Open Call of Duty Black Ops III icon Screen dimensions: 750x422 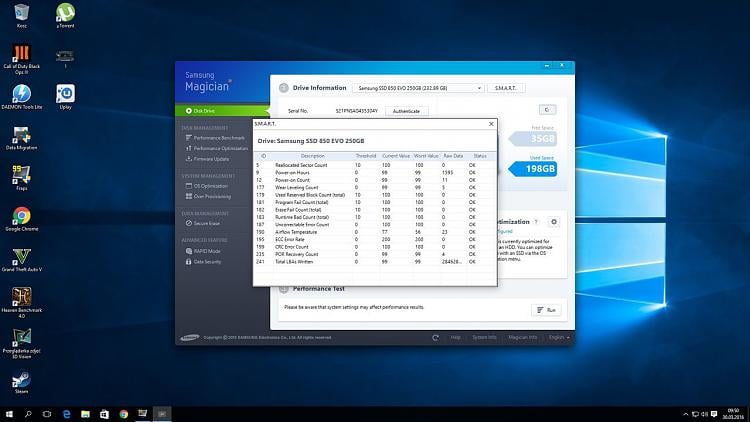[x=22, y=59]
